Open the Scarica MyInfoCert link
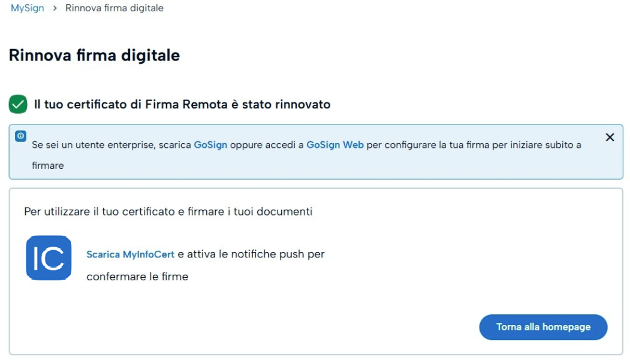 131,254
